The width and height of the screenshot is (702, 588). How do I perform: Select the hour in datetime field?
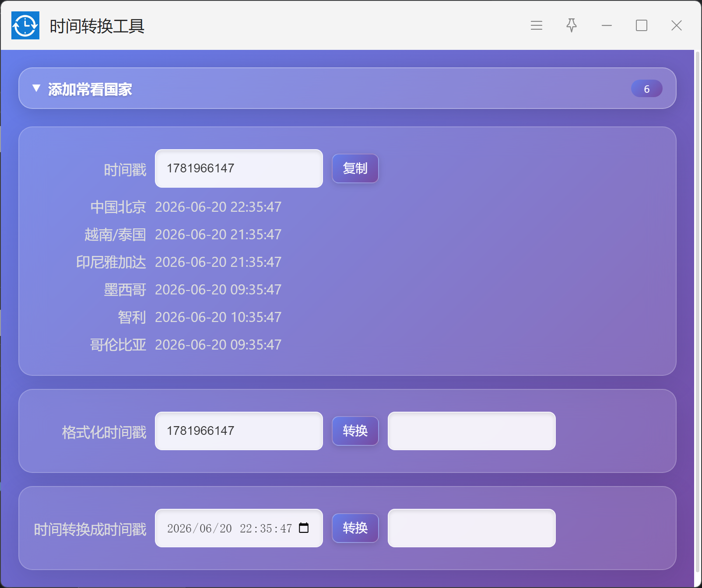[246, 528]
